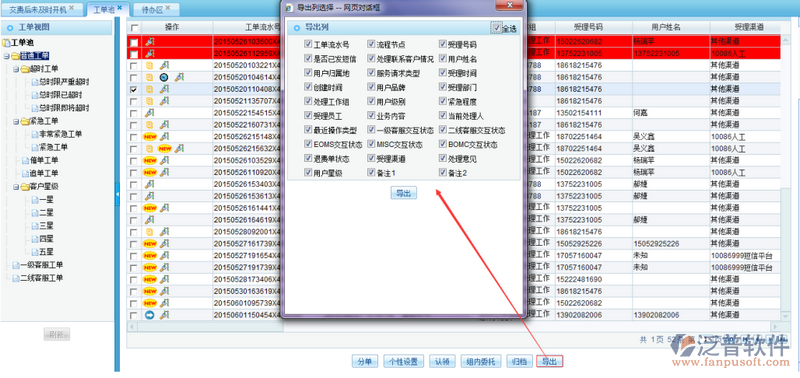This screenshot has width=800, height=378.
Task: Collapse the 超时工单 tree folder
Action: (16, 69)
